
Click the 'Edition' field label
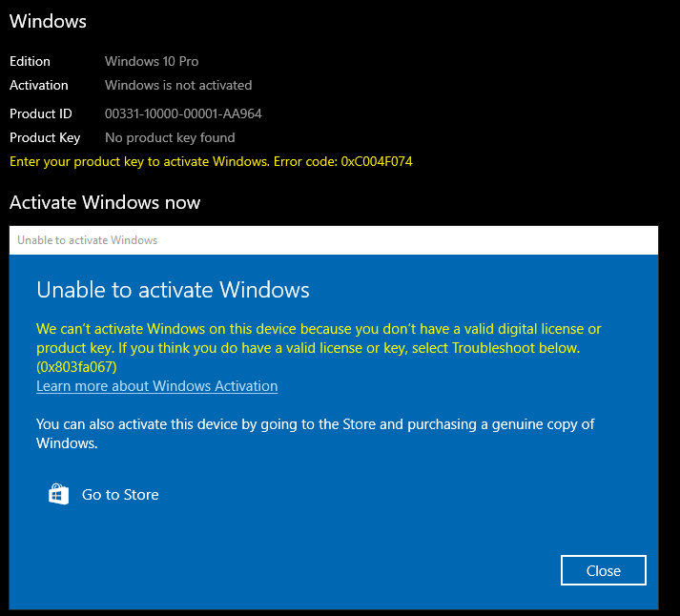(30, 61)
